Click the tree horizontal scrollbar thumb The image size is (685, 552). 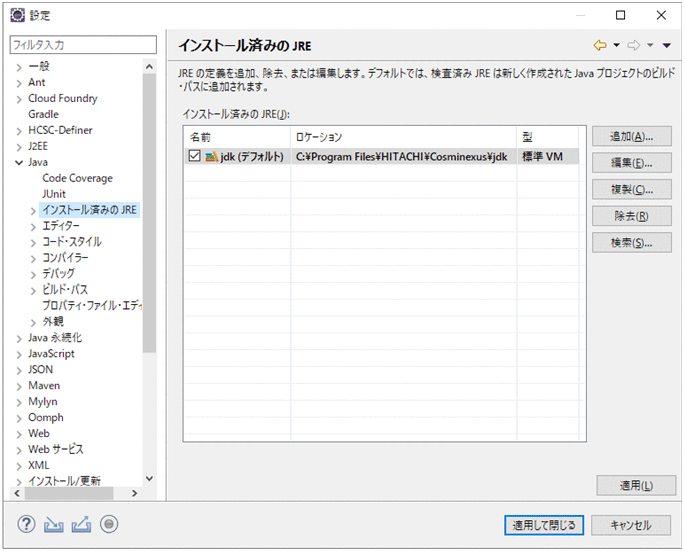(x=69, y=493)
